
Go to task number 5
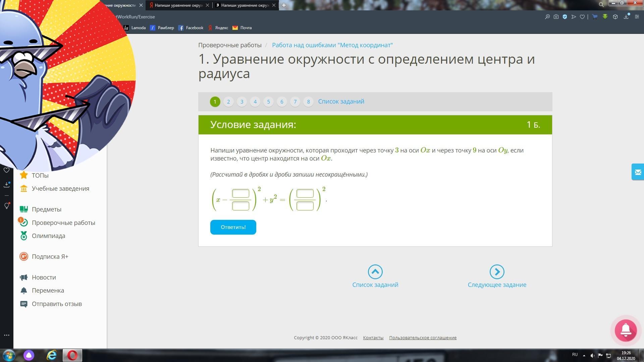pos(268,102)
